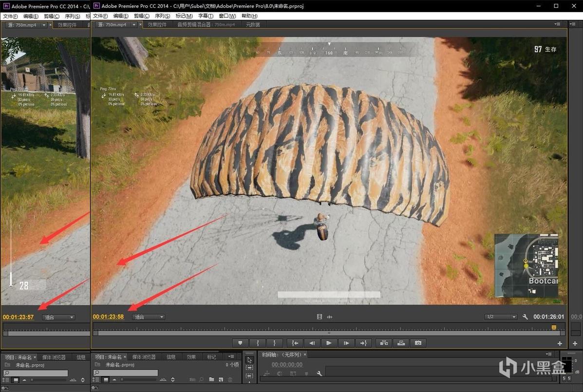Open 窗口(W) menu

227,16
